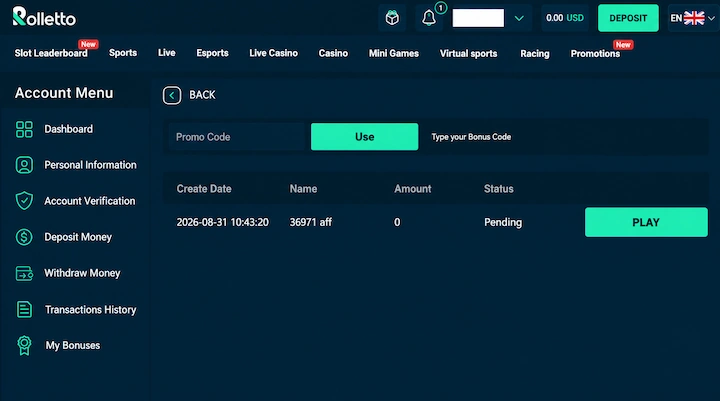
Task: Click the Dashboard grid icon
Action: [x=24, y=129]
